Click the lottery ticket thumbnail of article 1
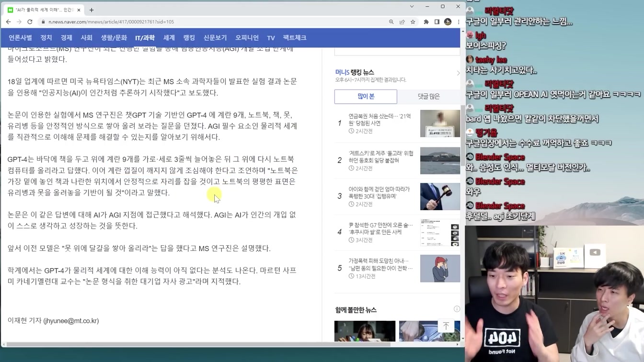 point(440,124)
